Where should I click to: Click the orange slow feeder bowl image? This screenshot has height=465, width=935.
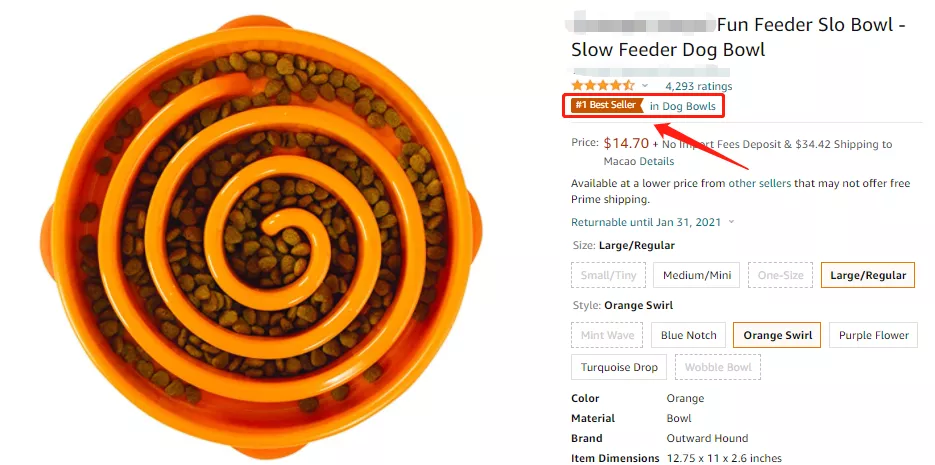[x=261, y=237]
